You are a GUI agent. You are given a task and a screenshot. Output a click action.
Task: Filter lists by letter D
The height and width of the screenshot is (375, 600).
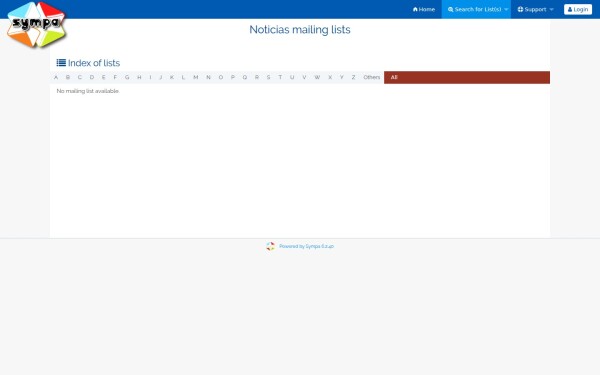tap(91, 77)
